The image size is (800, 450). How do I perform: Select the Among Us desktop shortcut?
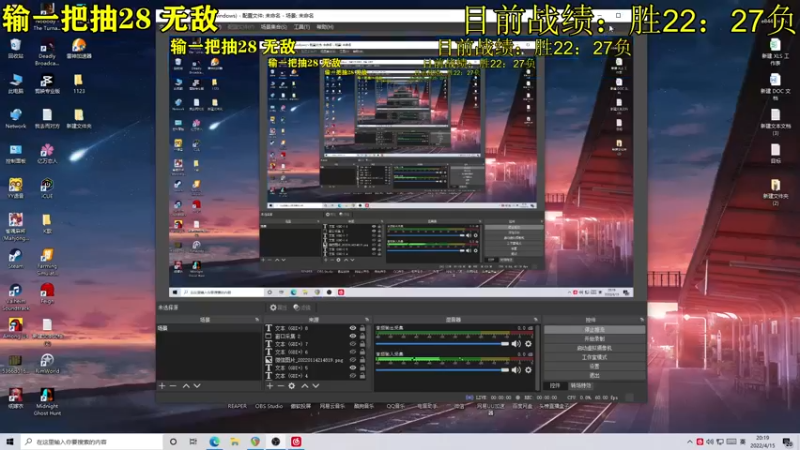pyautogui.click(x=15, y=328)
